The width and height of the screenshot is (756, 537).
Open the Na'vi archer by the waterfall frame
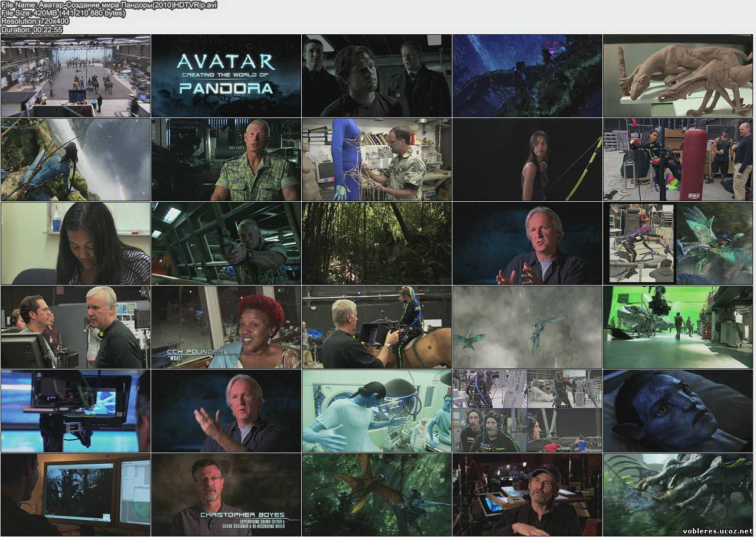(76, 159)
